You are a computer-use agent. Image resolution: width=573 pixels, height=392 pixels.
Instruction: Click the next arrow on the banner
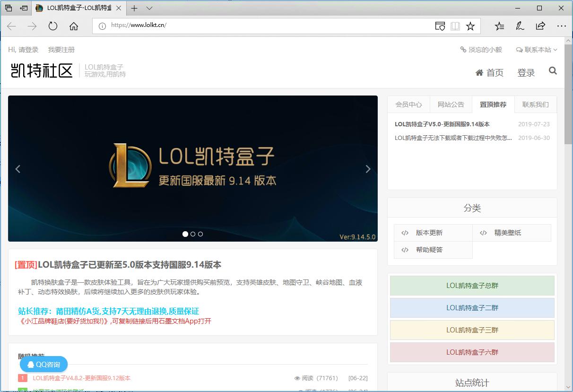point(368,169)
